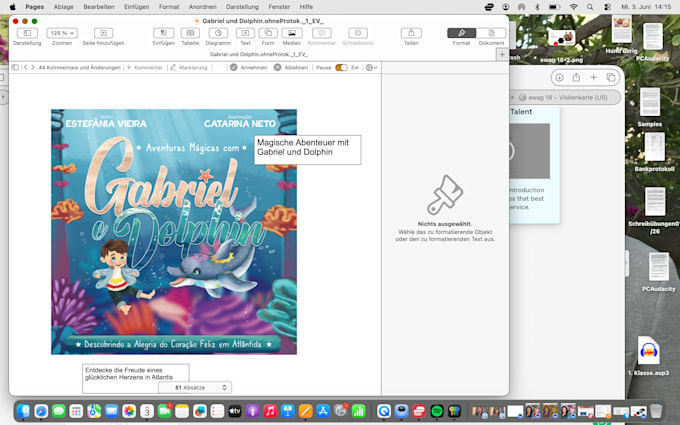Screen dimensions: 680x425
Task: Open the 51 Absätze counter dropdown
Action: pyautogui.click(x=195, y=387)
